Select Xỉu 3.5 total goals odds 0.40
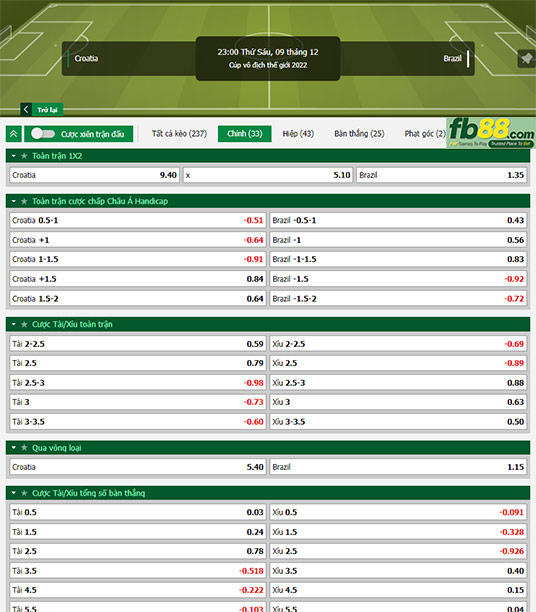This screenshot has width=536, height=612. [x=398, y=570]
